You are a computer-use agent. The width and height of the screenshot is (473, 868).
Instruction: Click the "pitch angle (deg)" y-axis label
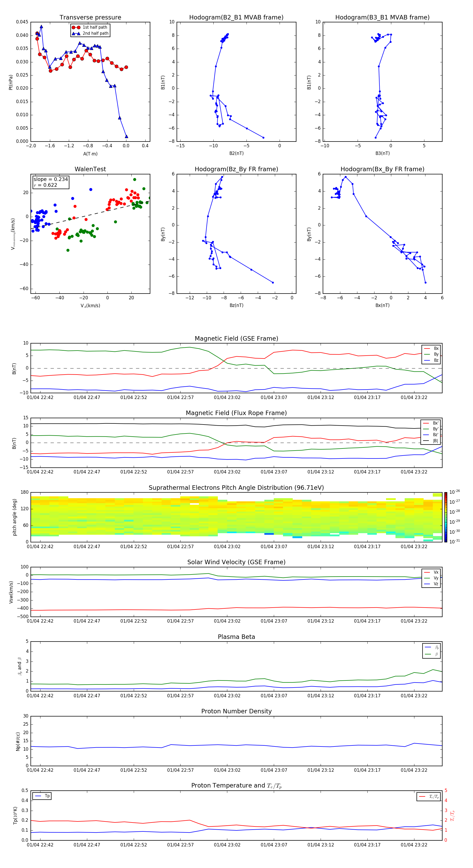pyautogui.click(x=14, y=517)
